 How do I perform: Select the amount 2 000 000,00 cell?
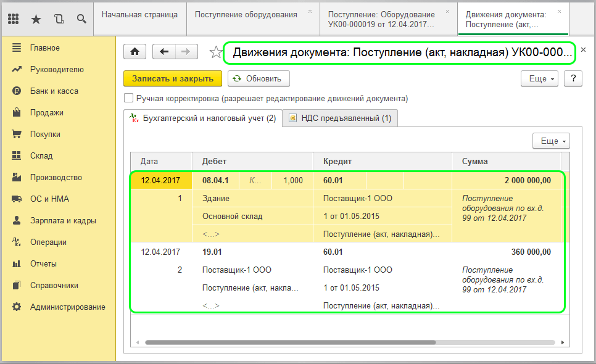(507, 181)
